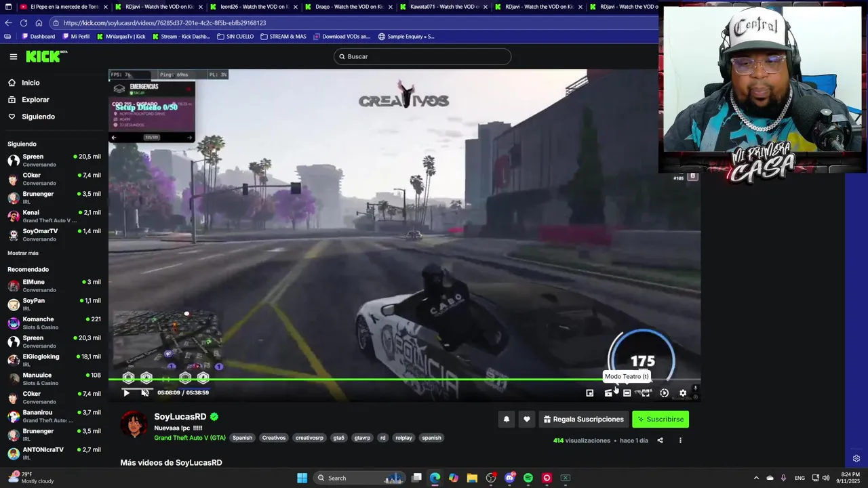Open Grand Theft Auto V (GTA) category link
The height and width of the screenshot is (488, 868).
[190, 438]
